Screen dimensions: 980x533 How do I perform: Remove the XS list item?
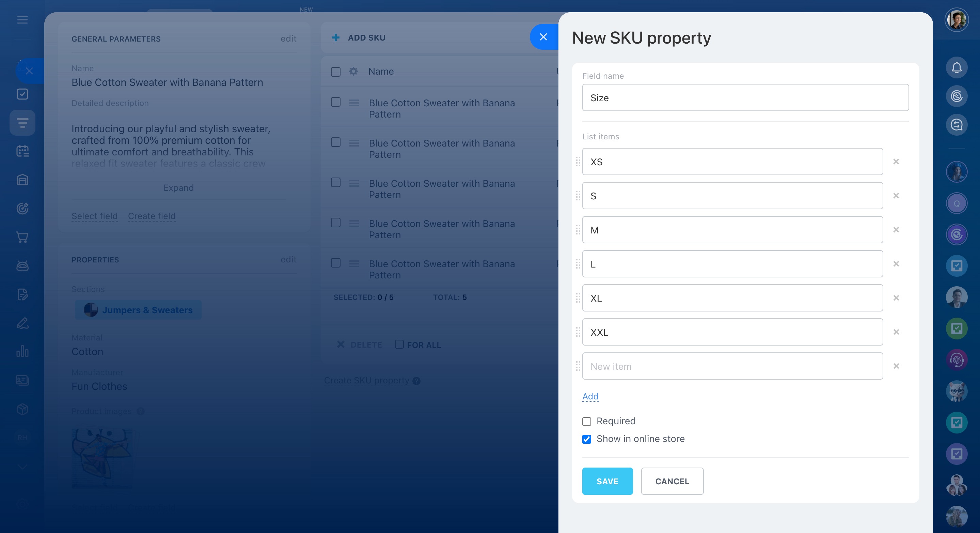tap(896, 162)
